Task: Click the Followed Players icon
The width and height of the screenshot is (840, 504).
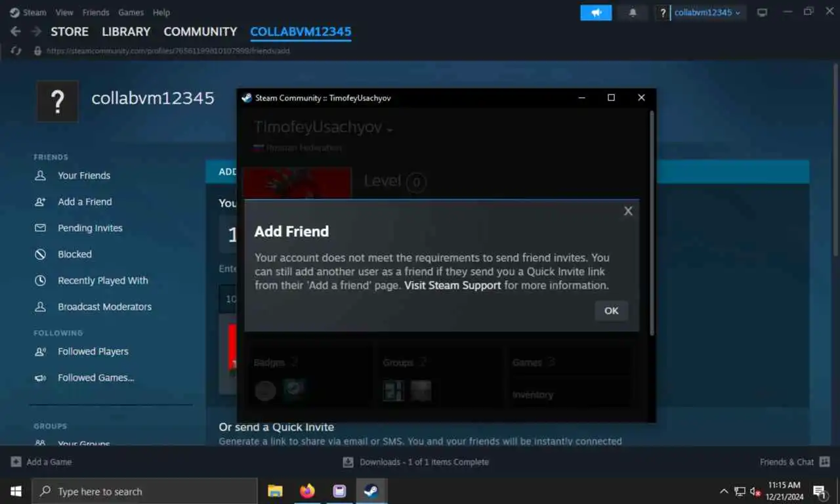Action: [x=41, y=351]
